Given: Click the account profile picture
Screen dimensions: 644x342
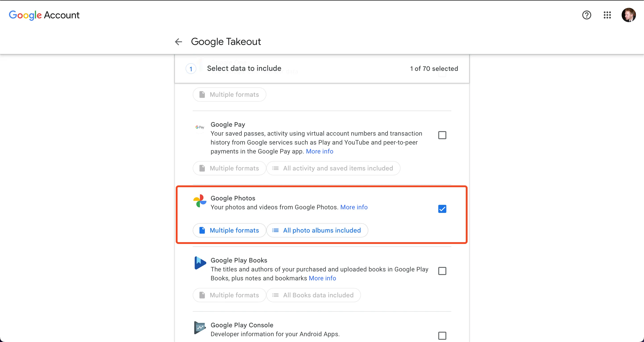Looking at the screenshot, I should tap(629, 15).
